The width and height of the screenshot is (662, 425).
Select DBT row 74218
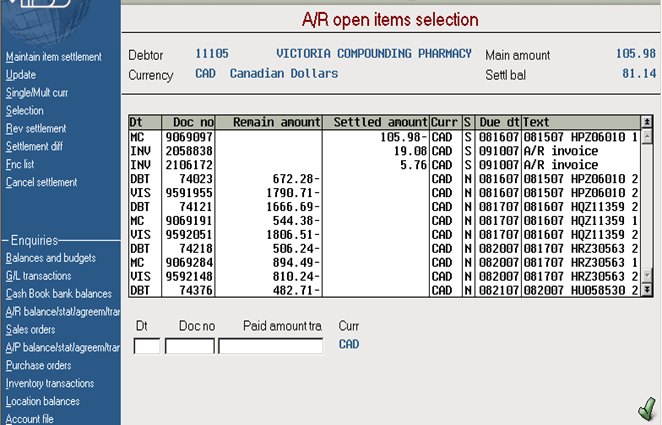385,249
